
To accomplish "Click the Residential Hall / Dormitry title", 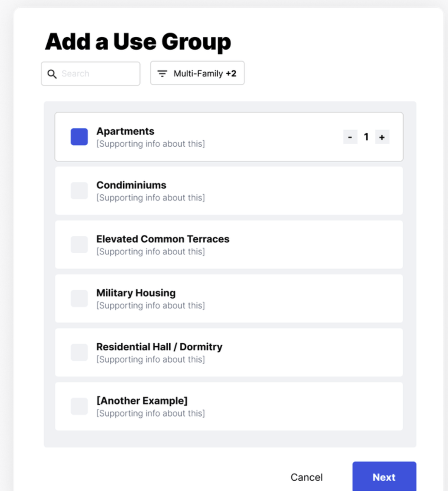I will click(159, 347).
